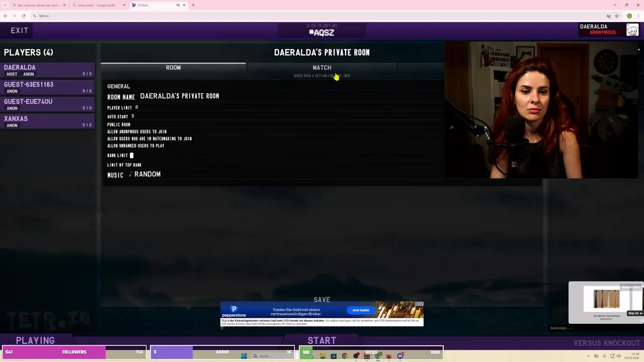Bookmark this page with the star icon
The height and width of the screenshot is (362, 644).
(617, 16)
